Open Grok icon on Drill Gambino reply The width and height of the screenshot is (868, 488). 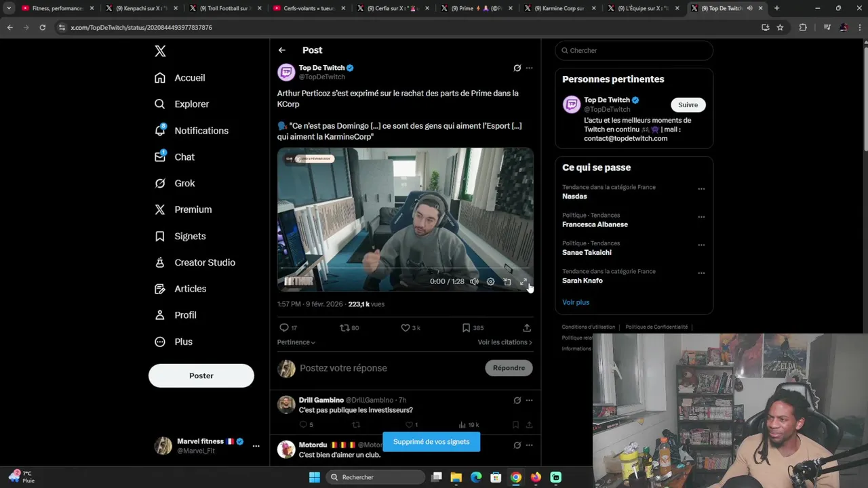point(517,401)
